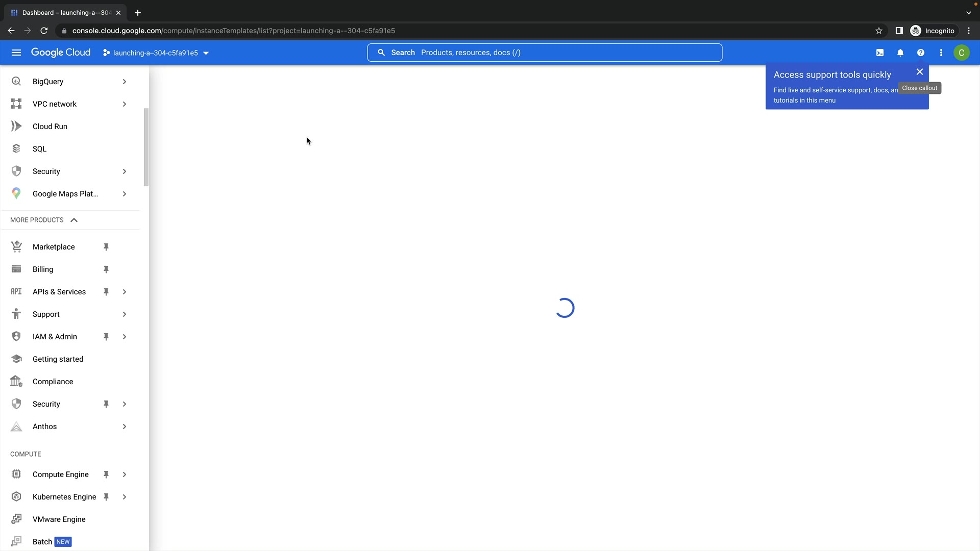Open Cloud Run in the sidebar
The image size is (980, 551).
(50, 127)
